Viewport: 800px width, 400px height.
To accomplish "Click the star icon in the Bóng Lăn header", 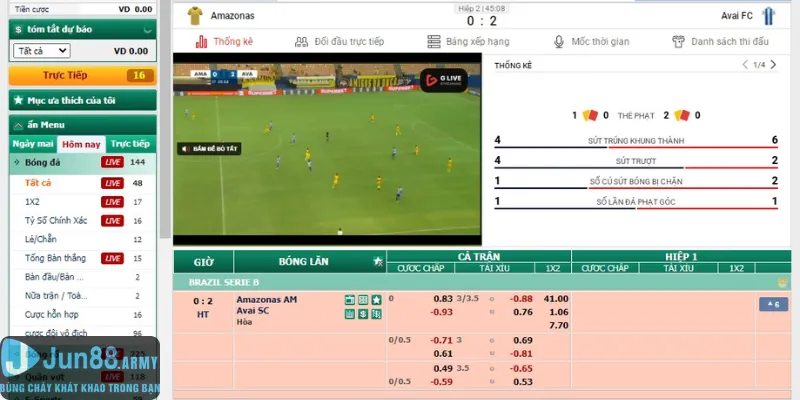I will [x=377, y=262].
